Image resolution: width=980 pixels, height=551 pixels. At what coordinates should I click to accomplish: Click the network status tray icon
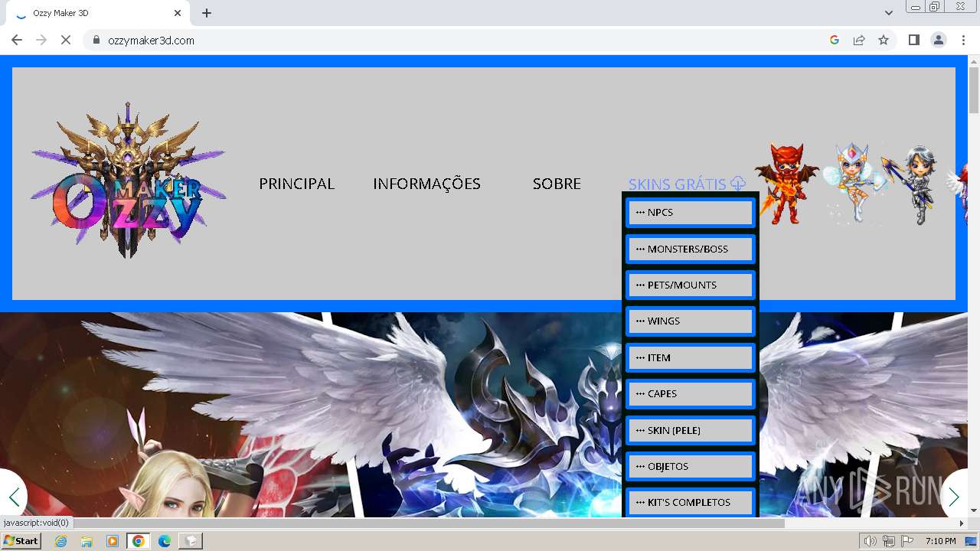[x=889, y=541]
